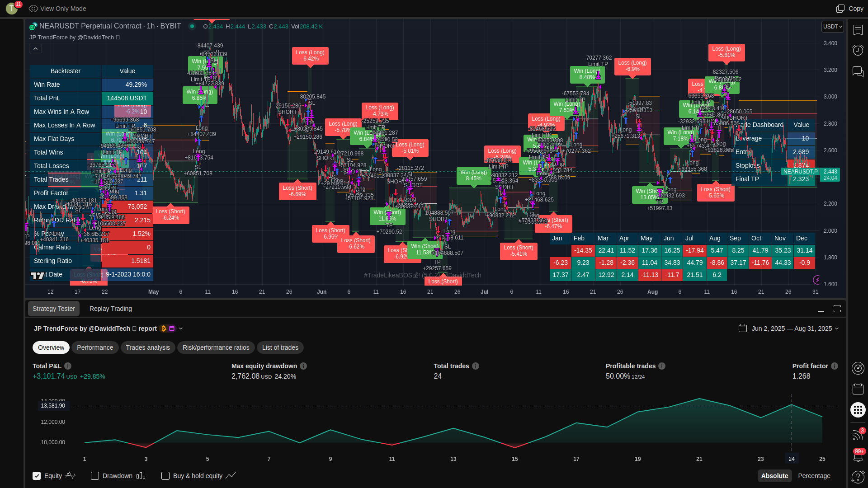
Task: Open the Risk/performance ratios tab
Action: (x=216, y=347)
